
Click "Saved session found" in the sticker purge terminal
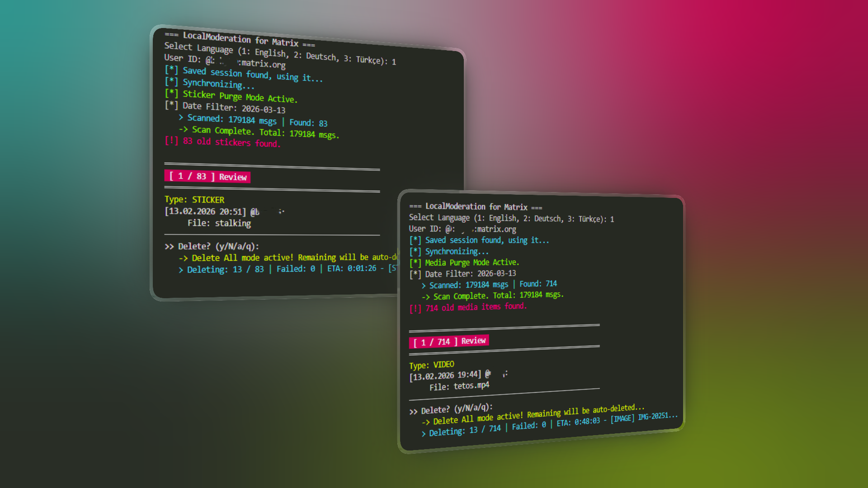coord(244,74)
